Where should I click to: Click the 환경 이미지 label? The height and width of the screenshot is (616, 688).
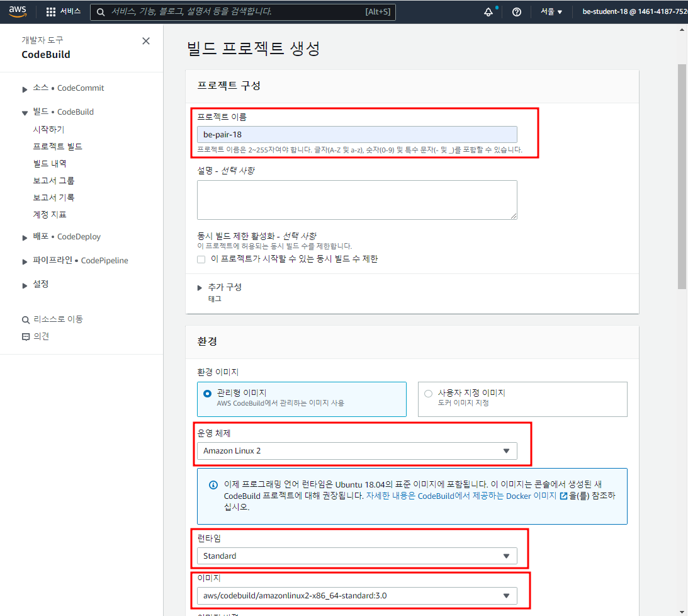pyautogui.click(x=218, y=372)
